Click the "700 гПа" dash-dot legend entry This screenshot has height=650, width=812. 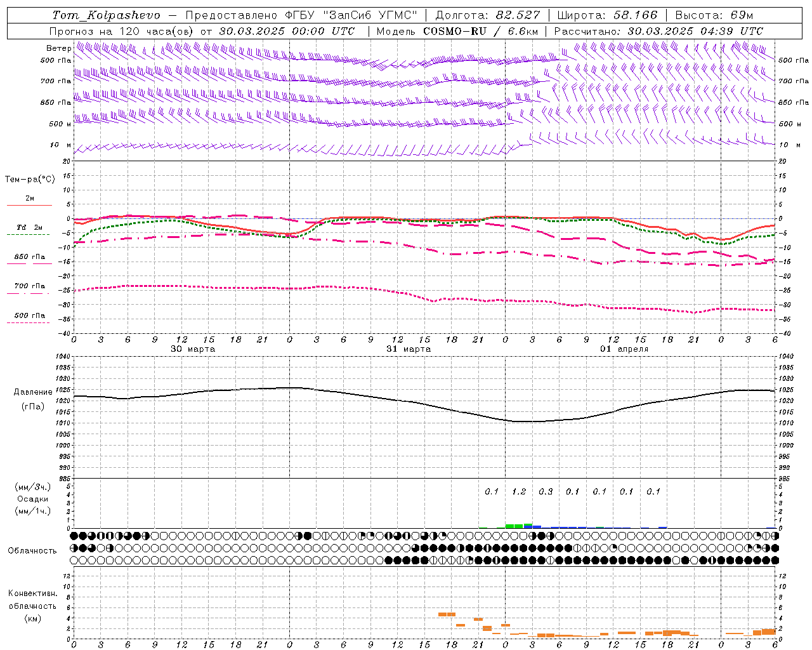click(30, 286)
